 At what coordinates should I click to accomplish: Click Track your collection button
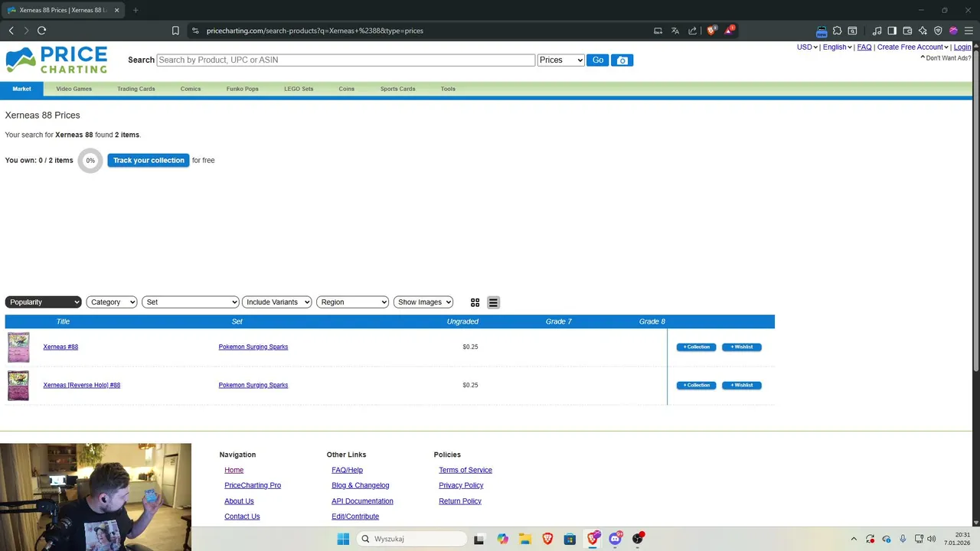(148, 161)
